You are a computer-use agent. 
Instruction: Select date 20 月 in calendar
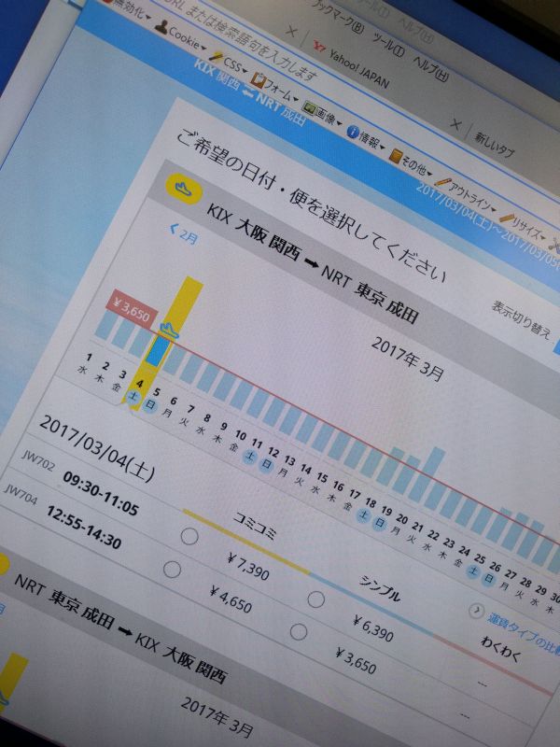point(399,525)
